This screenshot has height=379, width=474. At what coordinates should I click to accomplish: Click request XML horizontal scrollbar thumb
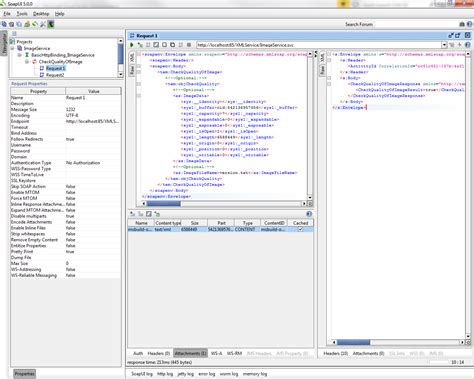point(164,203)
